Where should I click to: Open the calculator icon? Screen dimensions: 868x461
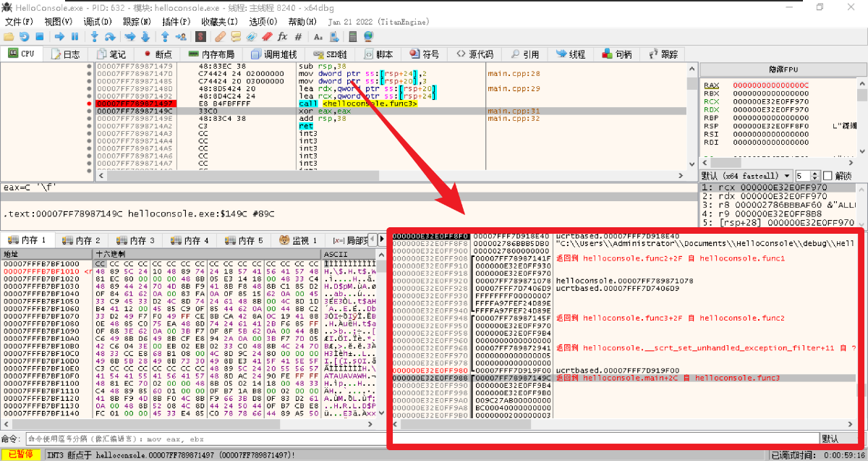352,36
